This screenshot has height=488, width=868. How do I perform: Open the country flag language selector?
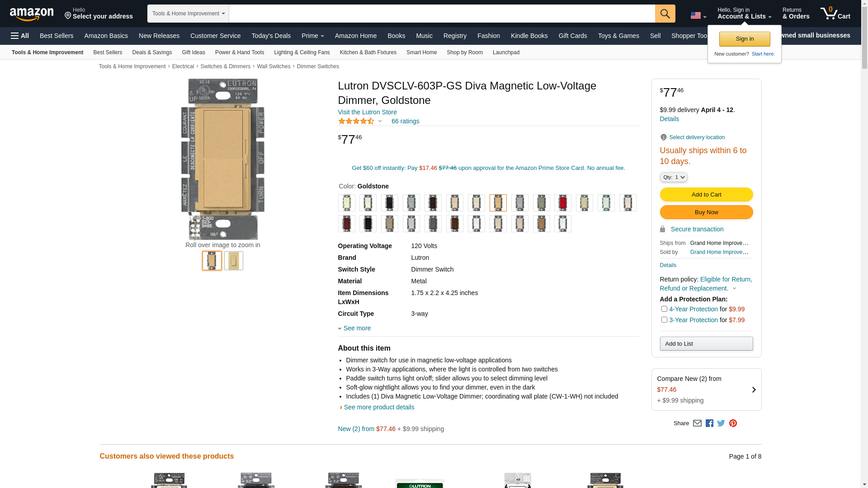click(698, 15)
